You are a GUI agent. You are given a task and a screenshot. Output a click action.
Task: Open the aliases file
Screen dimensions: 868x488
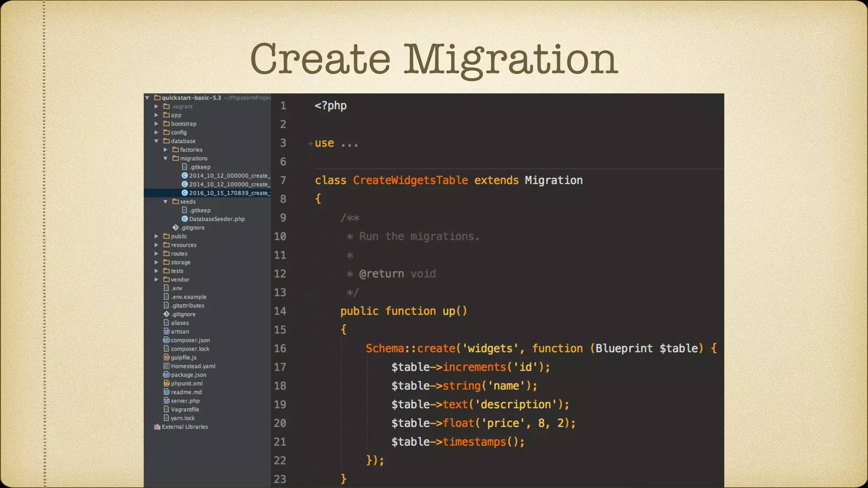[180, 323]
